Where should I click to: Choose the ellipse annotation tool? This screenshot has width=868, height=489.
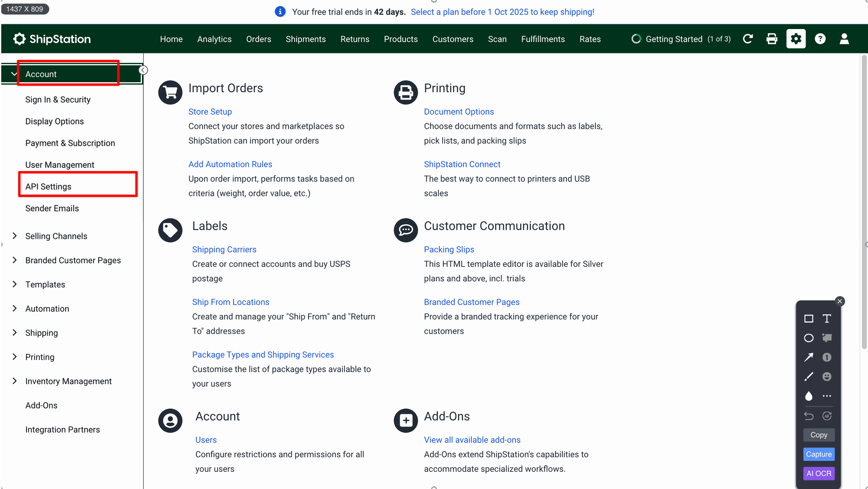pos(809,338)
